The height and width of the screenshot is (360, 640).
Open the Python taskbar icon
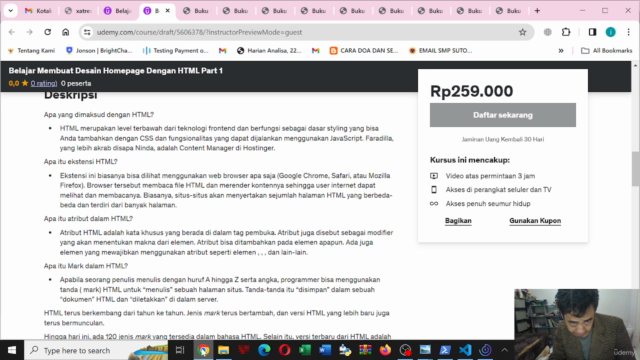tap(345, 350)
